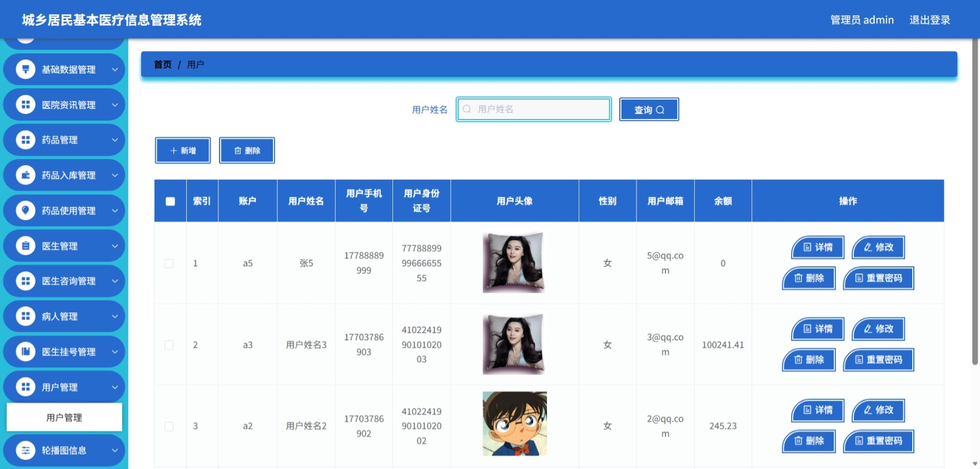Click the toolbar 删除 batch delete button
Viewport: 980px width, 469px height.
pos(247,151)
